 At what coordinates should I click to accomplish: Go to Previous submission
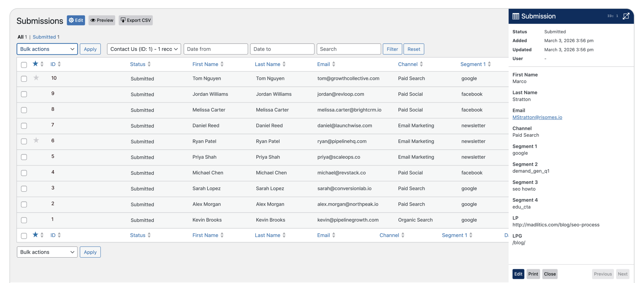603,274
